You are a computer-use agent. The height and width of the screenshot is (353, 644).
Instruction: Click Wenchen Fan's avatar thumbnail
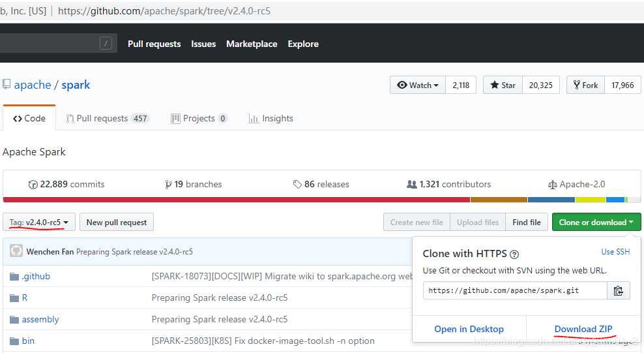16,251
